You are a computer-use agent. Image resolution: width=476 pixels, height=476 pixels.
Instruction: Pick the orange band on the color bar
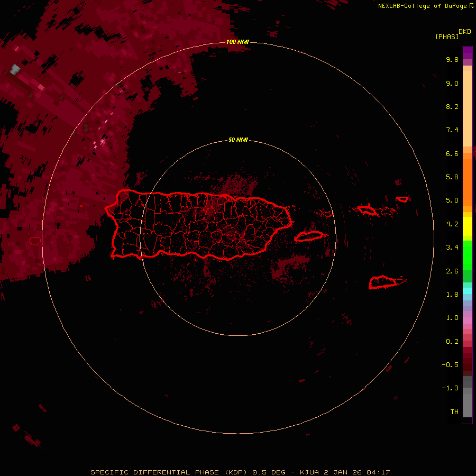coord(467,182)
